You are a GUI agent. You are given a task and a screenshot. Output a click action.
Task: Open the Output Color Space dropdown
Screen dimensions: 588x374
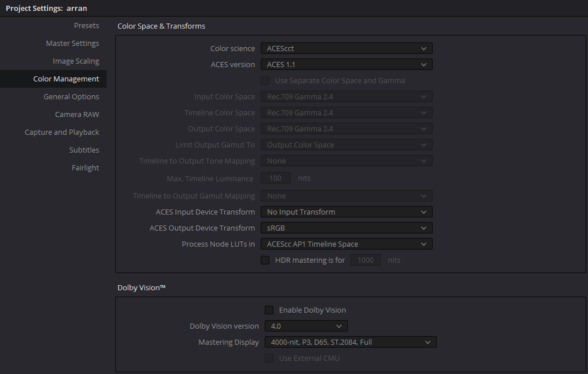click(347, 129)
